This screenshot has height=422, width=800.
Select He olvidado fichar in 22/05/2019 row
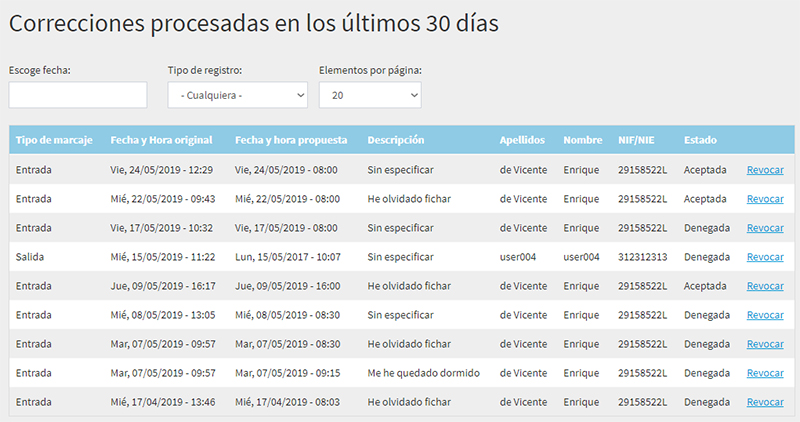tap(409, 199)
